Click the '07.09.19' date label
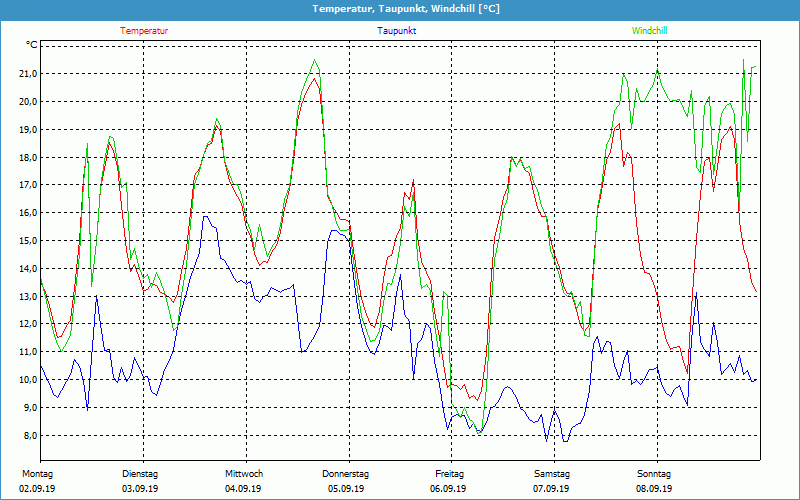The height and width of the screenshot is (500, 800). 551,489
